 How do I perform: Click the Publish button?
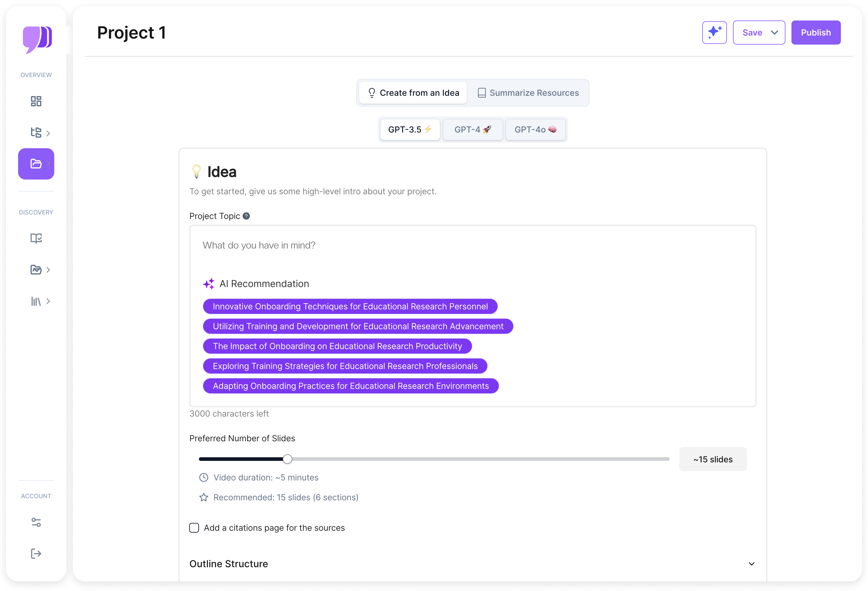815,33
